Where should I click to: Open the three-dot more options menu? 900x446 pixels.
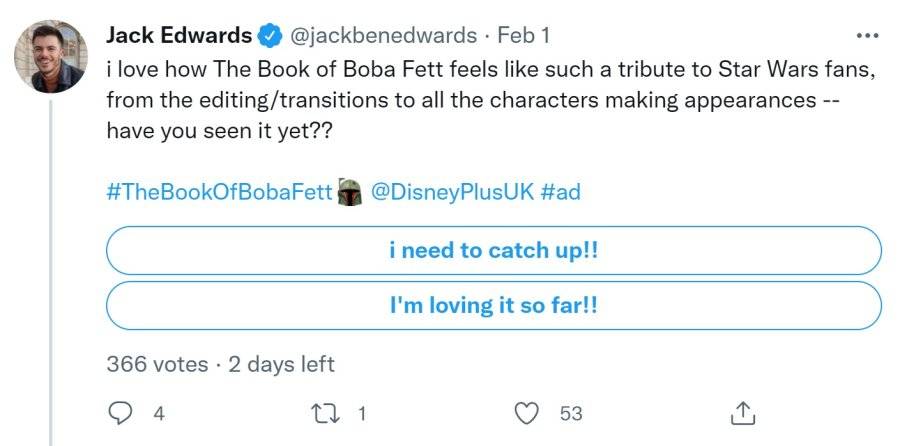click(x=867, y=36)
